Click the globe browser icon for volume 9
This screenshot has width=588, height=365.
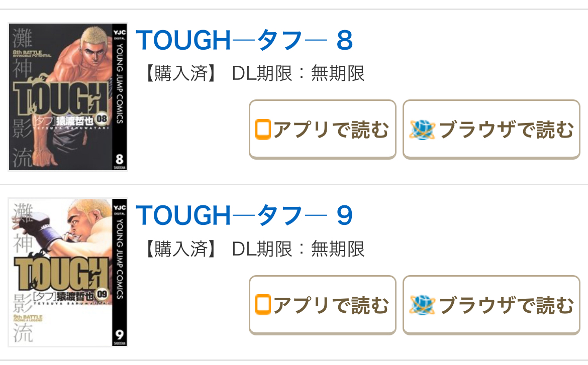421,305
